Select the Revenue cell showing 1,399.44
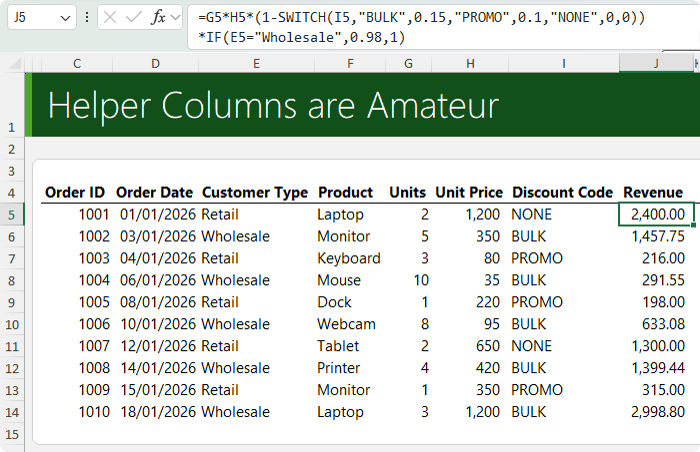Screen dimensions: 700x452 [656, 368]
